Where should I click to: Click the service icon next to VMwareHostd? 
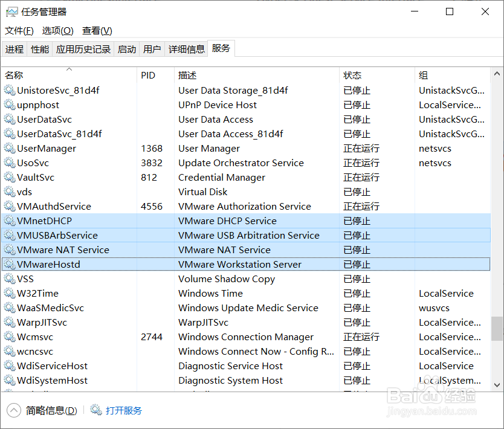(10, 265)
